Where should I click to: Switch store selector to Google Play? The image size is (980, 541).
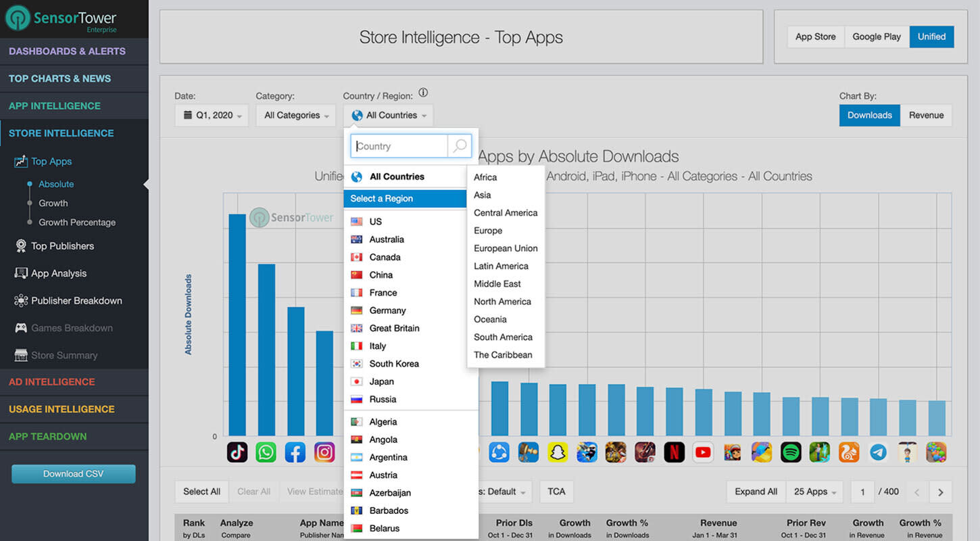(x=876, y=37)
